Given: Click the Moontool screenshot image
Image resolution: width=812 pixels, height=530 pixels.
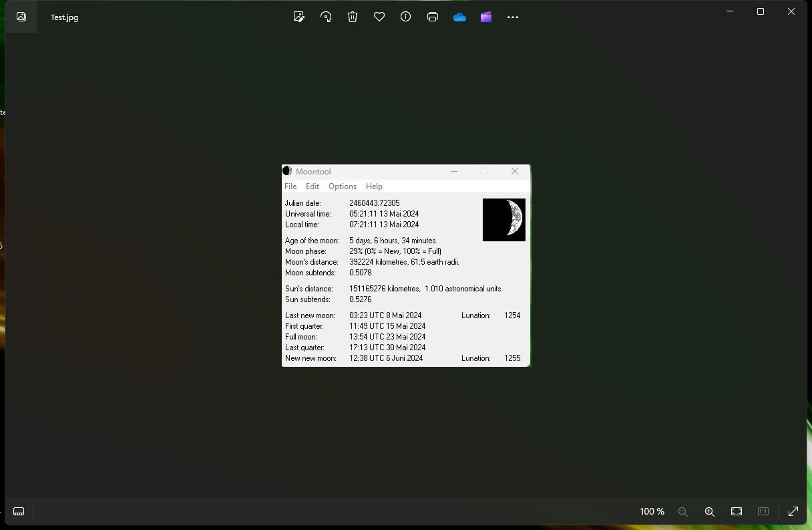Looking at the screenshot, I should [406, 265].
